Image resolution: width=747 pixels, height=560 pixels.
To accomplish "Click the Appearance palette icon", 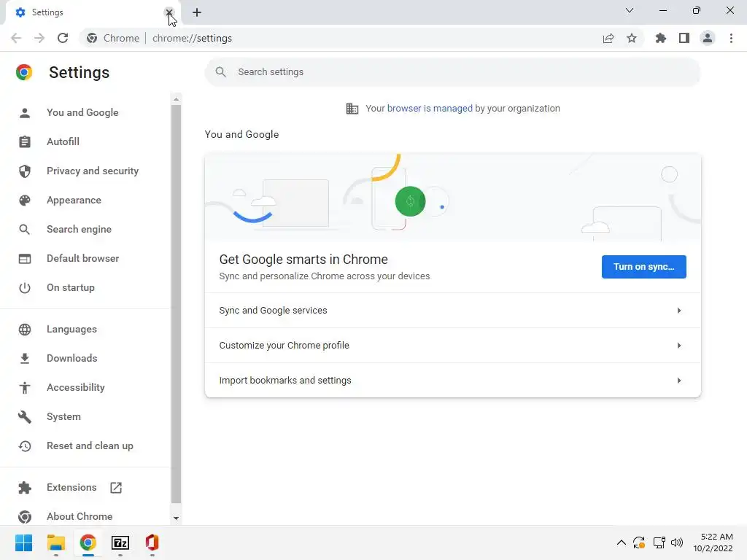I will coord(25,200).
